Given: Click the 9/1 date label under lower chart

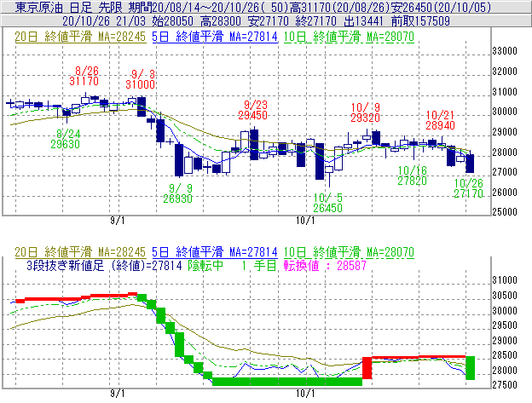Looking at the screenshot, I should click(x=118, y=393).
